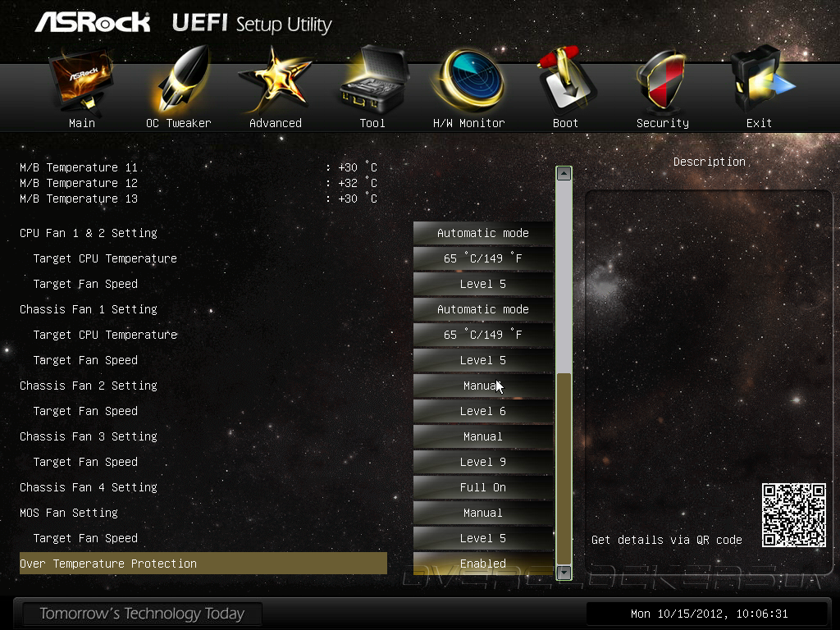840x630 pixels.
Task: Open the Main monitor icon
Action: point(82,80)
